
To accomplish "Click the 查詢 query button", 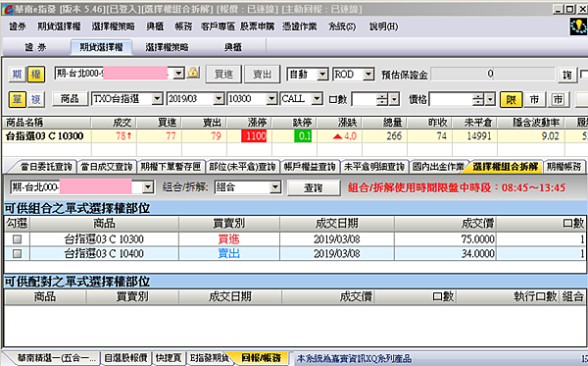I will 314,187.
